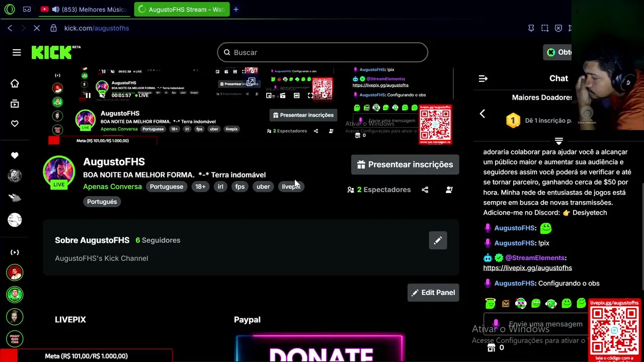Screen dimensions: 644x362
Task: Open the livepix.gg/augustofhs chat link
Action: point(527,268)
